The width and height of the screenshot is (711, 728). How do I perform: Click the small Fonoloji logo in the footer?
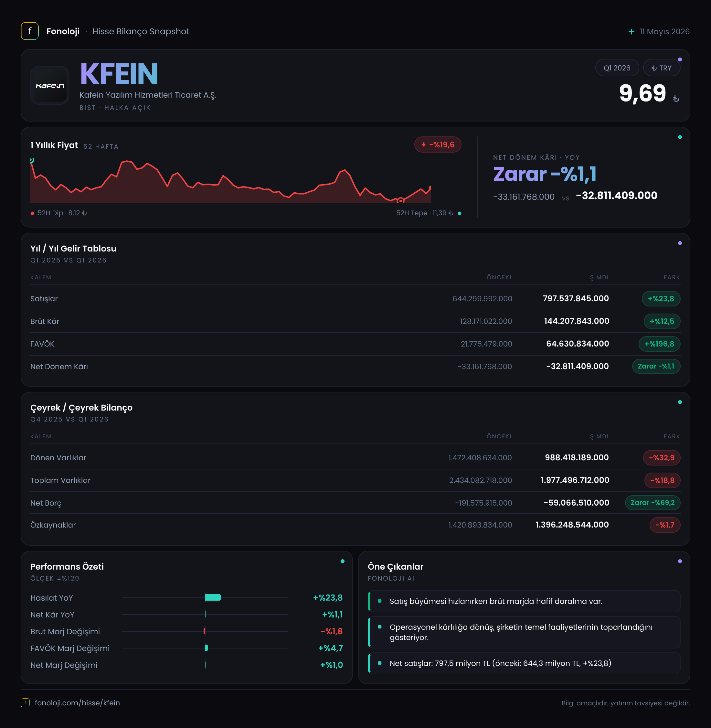25,702
